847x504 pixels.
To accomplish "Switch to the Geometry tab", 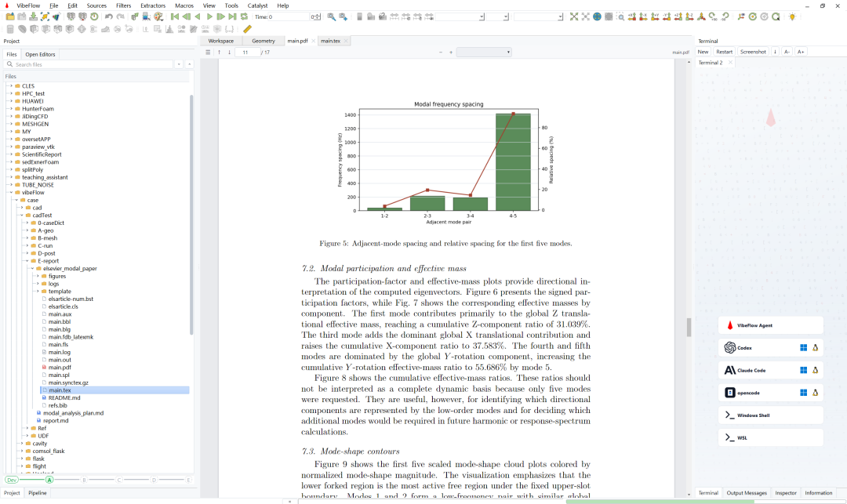I will [x=263, y=41].
